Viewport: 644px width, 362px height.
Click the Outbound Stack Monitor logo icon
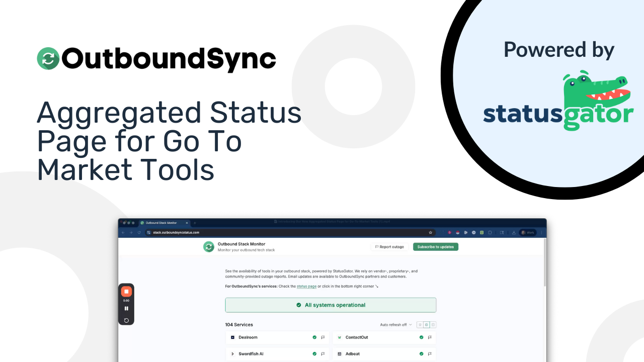209,247
